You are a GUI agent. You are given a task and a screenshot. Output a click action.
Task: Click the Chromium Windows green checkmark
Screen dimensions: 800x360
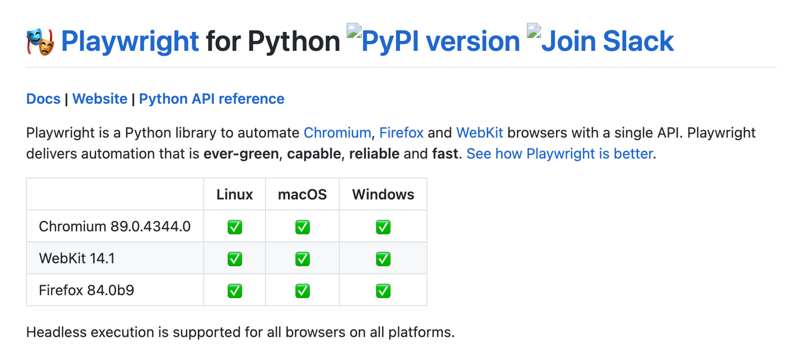tap(383, 226)
